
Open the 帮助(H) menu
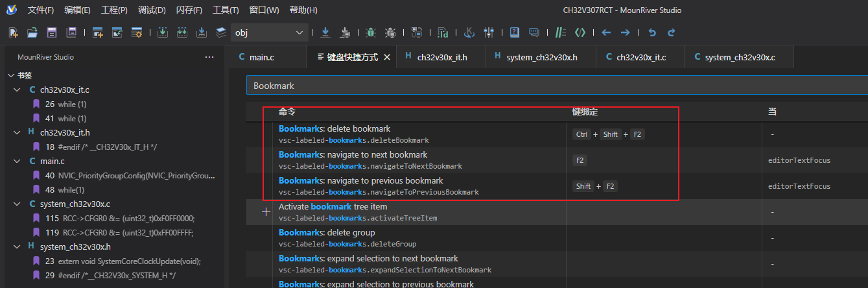pyautogui.click(x=303, y=10)
